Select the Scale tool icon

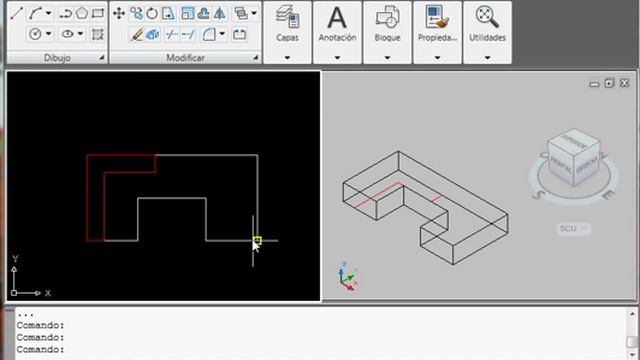[188, 13]
